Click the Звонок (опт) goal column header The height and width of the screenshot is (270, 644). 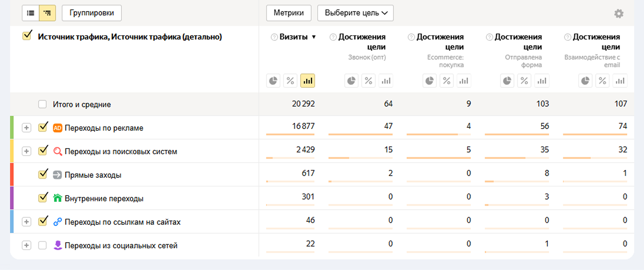click(x=362, y=47)
